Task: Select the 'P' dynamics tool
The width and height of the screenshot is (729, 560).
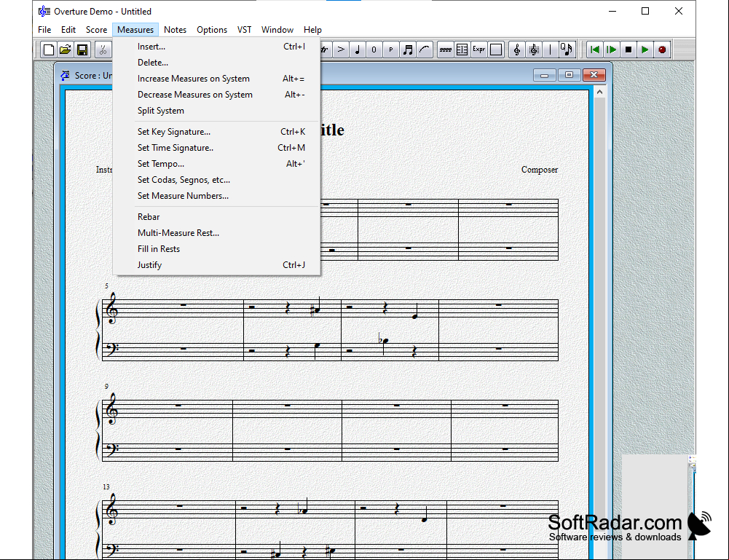Action: pos(391,50)
